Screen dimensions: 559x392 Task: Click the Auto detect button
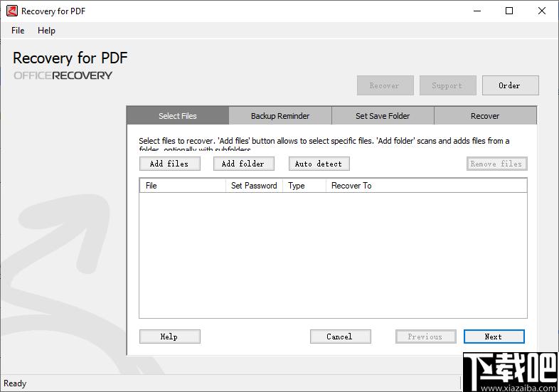click(319, 164)
